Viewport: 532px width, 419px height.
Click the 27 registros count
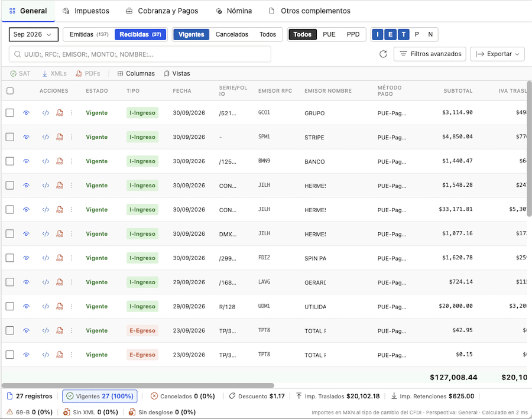[30, 397]
